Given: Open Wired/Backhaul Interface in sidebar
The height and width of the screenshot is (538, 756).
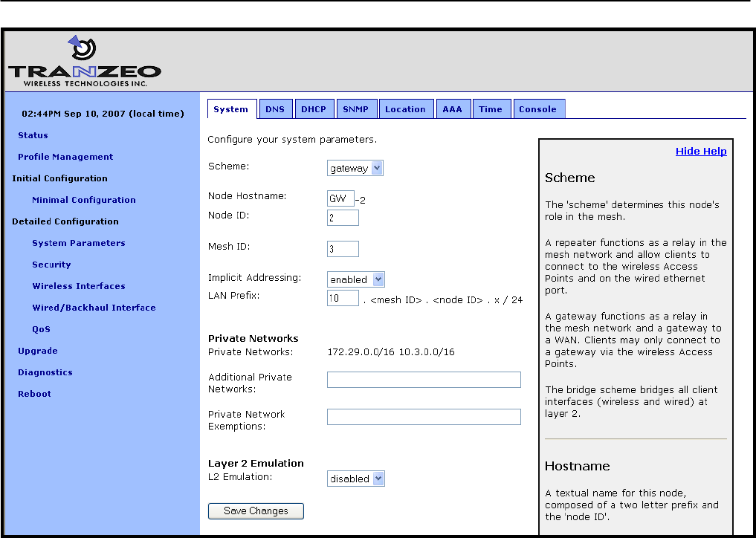Looking at the screenshot, I should coord(94,308).
